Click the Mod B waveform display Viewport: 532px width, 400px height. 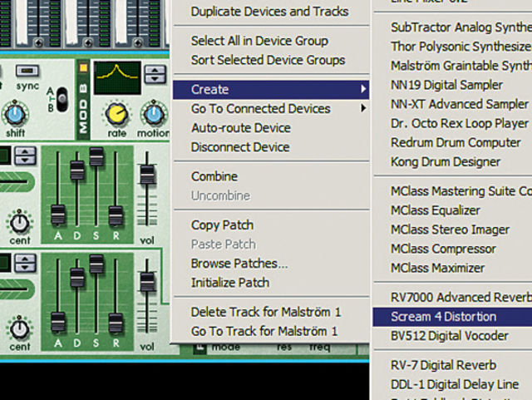coord(117,77)
